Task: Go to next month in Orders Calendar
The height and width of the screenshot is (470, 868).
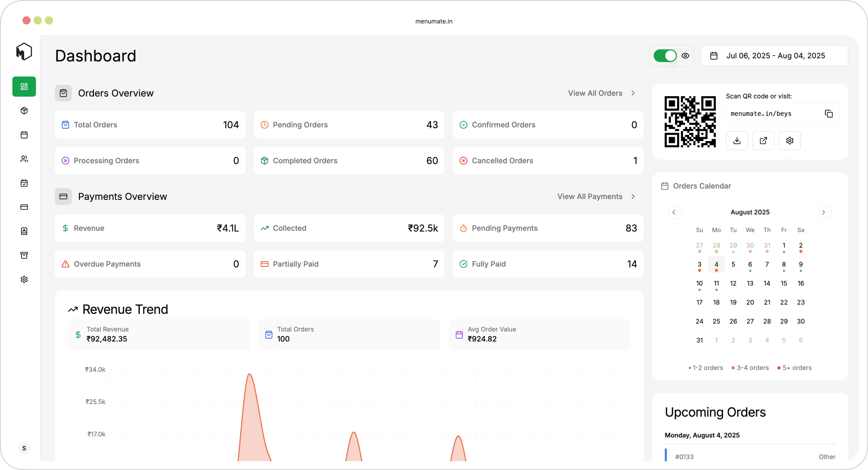Action: click(x=824, y=212)
